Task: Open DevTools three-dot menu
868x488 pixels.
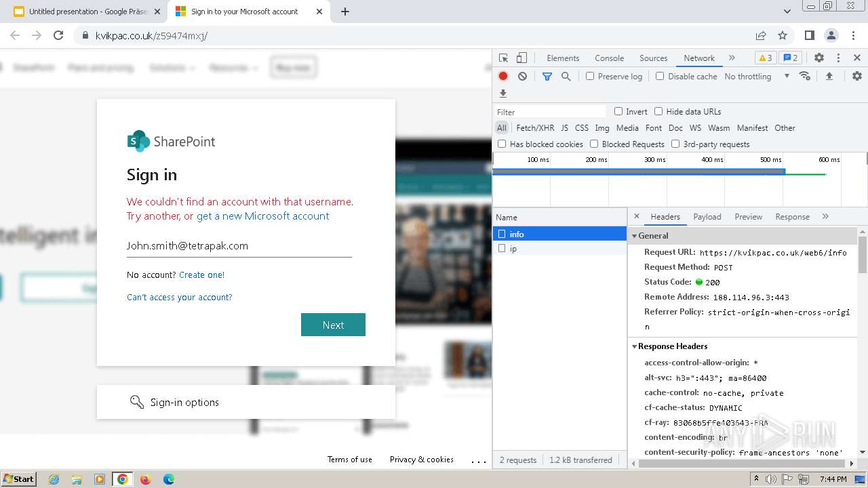Action: pos(838,58)
